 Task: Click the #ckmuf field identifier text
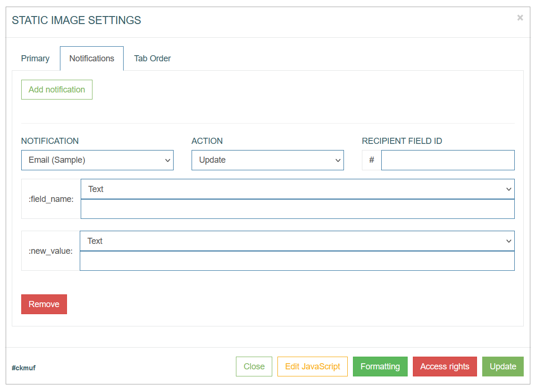24,368
